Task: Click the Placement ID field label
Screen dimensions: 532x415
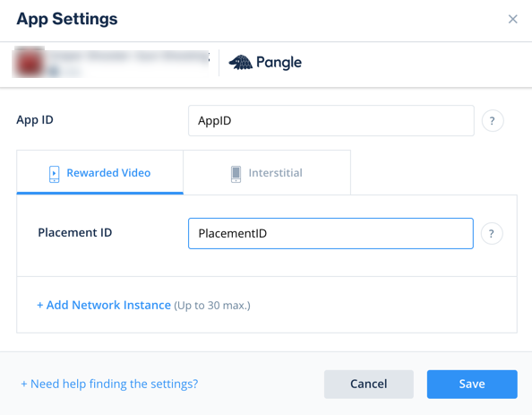Action: point(75,233)
